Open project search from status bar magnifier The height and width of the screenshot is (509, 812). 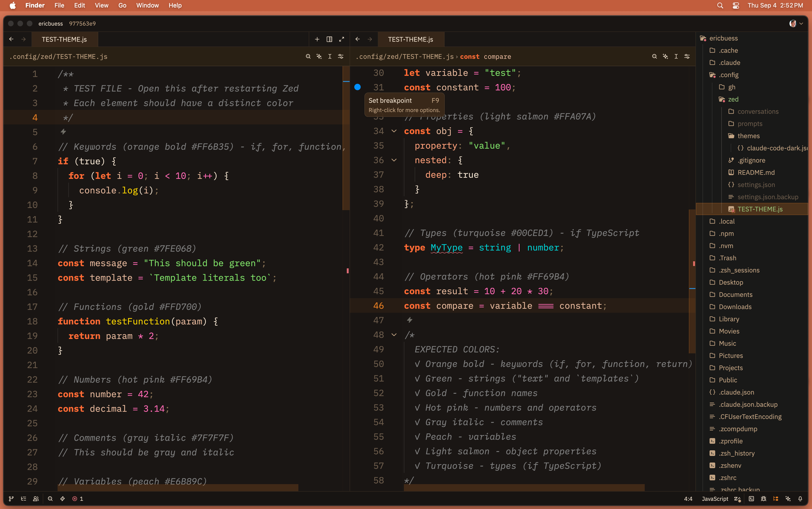(x=50, y=499)
